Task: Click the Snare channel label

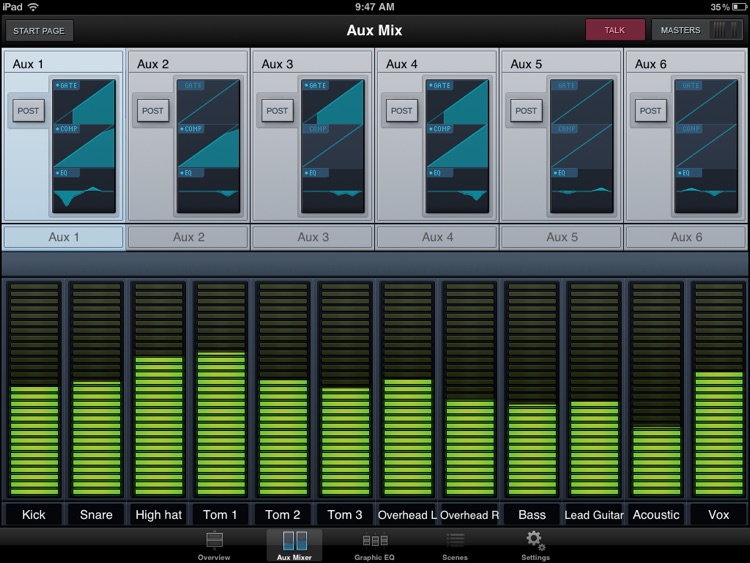Action: pos(96,515)
